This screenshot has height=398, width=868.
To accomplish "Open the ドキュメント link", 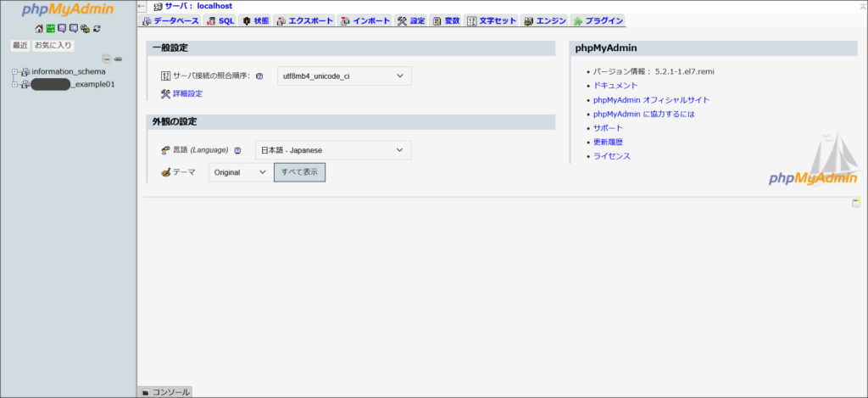I will (x=615, y=86).
